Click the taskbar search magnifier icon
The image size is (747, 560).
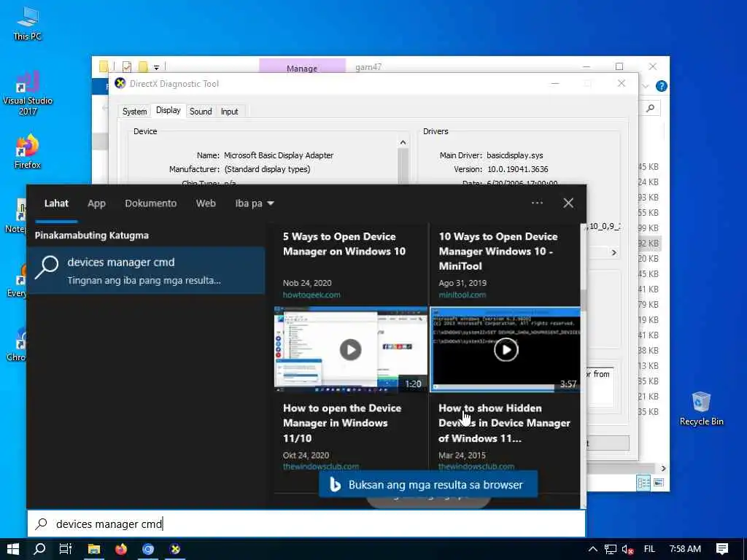click(x=39, y=549)
